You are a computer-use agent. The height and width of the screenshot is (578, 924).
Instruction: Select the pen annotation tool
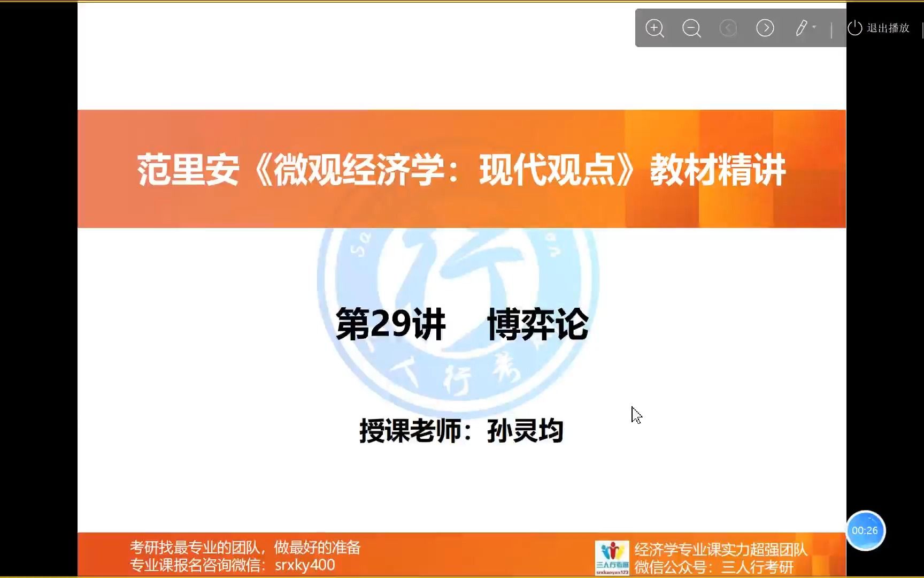[801, 28]
